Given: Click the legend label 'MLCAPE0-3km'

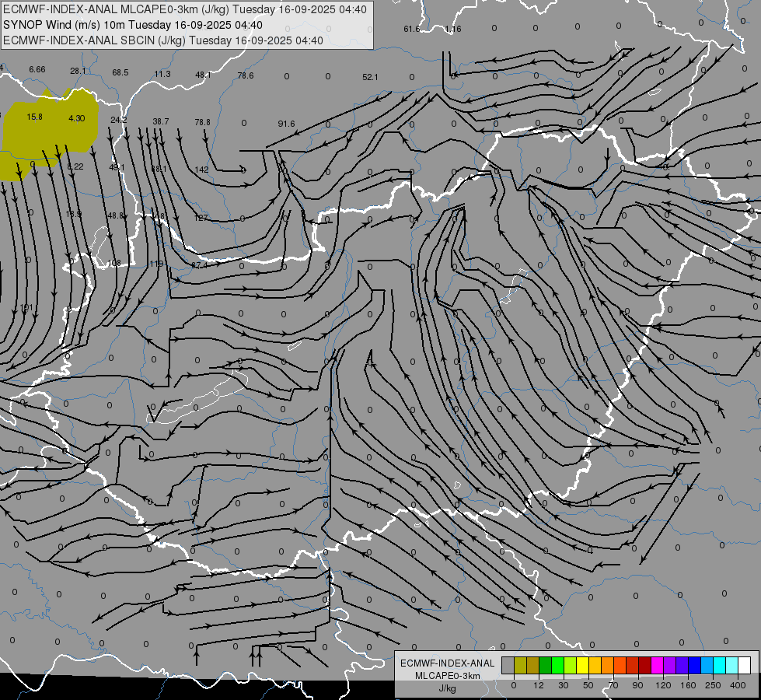Looking at the screenshot, I should tap(448, 675).
